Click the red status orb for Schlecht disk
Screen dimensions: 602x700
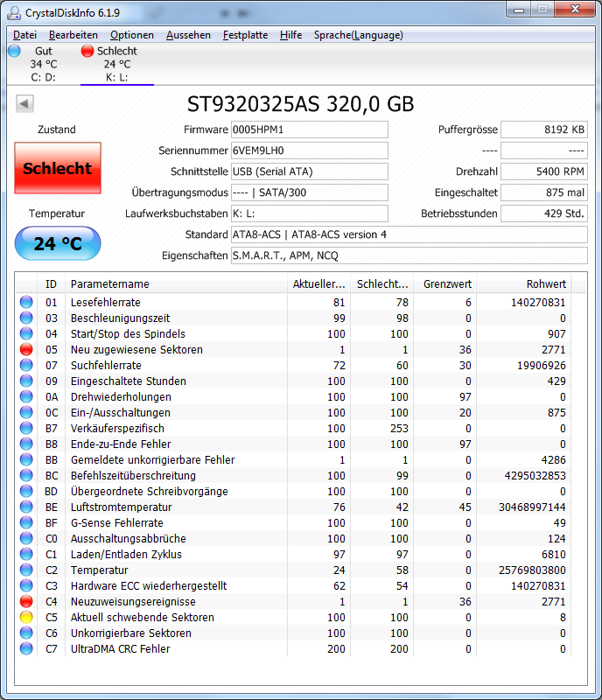click(x=87, y=51)
